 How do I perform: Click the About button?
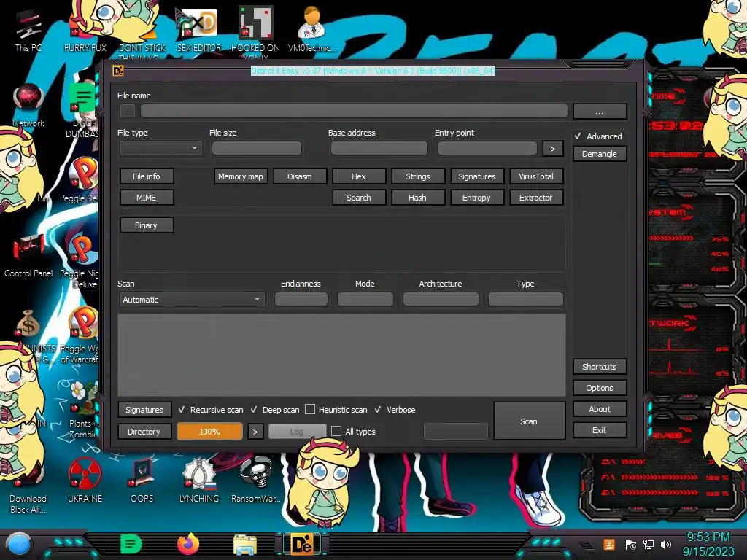[x=600, y=408]
